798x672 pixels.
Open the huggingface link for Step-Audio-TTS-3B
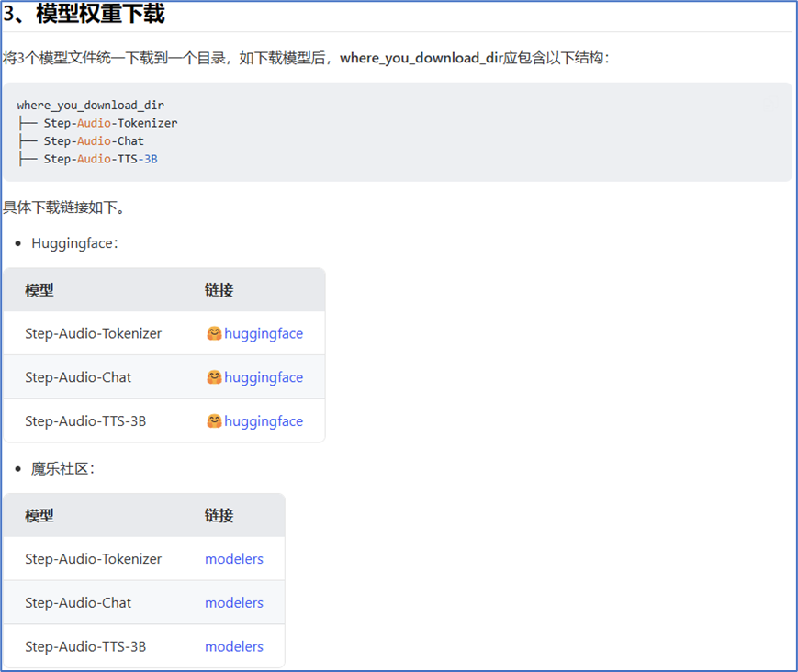click(264, 421)
